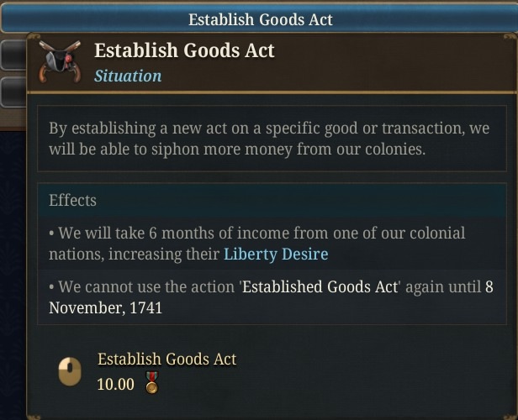Open the Liberty Desire link
The height and width of the screenshot is (420, 518).
click(x=276, y=254)
